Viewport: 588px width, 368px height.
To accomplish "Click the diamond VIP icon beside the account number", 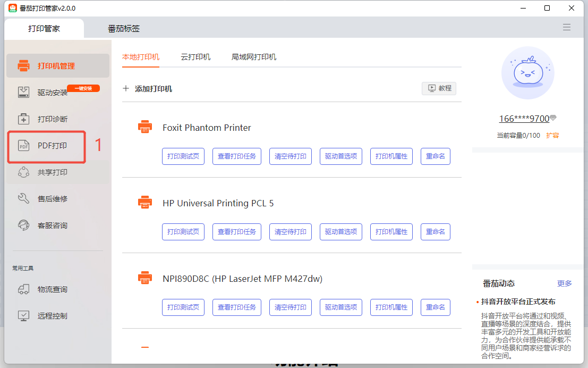I will click(x=553, y=118).
